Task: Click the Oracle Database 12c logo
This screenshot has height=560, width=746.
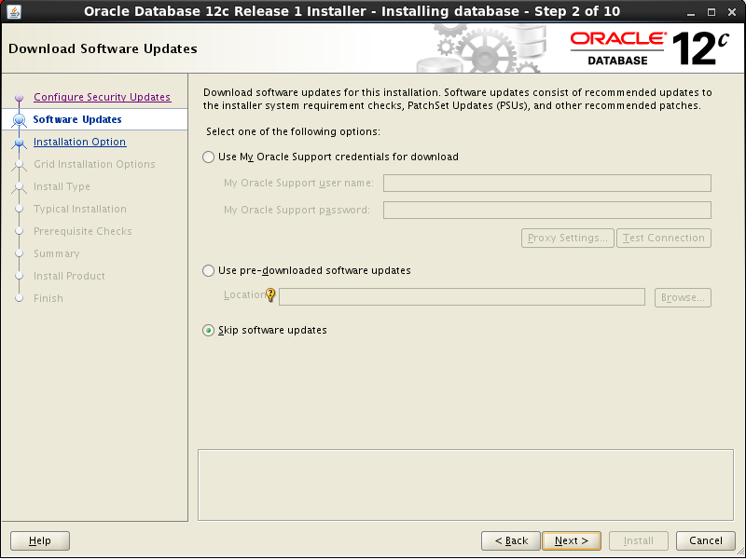Action: pyautogui.click(x=649, y=48)
